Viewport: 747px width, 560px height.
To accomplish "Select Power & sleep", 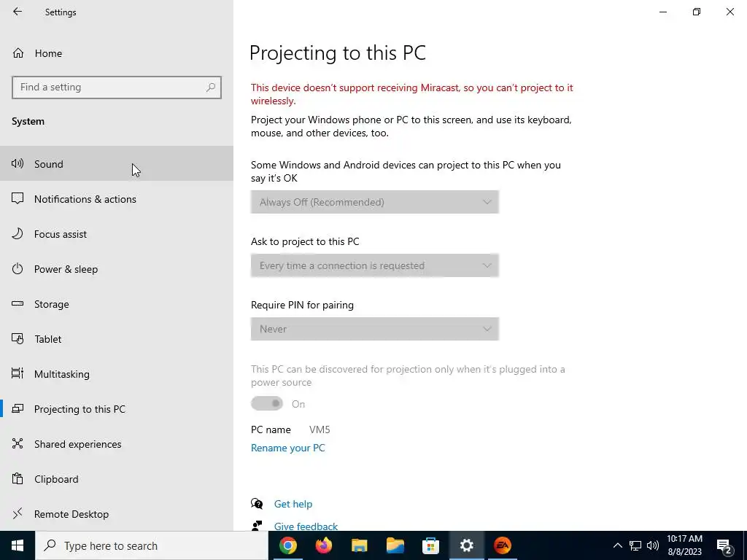I will pos(117,268).
